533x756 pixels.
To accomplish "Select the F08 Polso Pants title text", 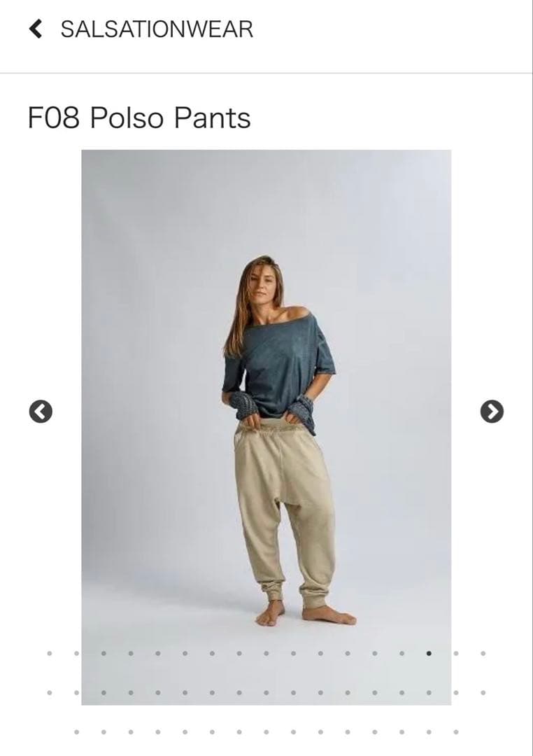I will click(x=139, y=118).
